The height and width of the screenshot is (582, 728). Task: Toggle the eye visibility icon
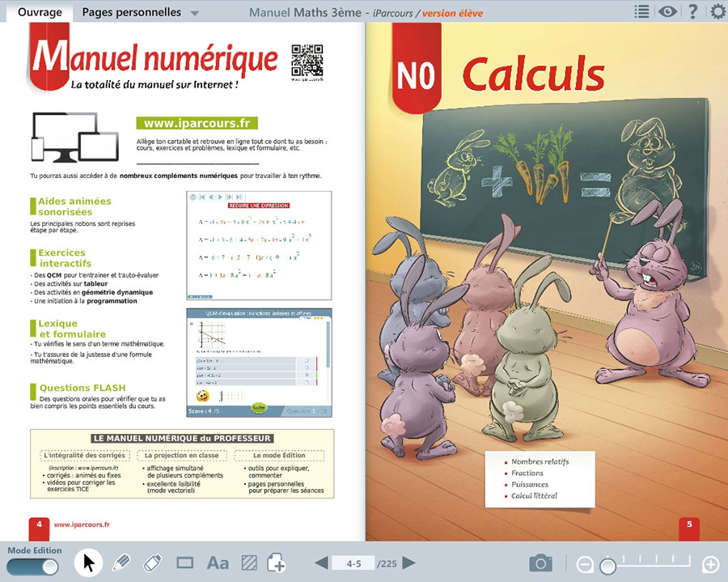click(667, 11)
